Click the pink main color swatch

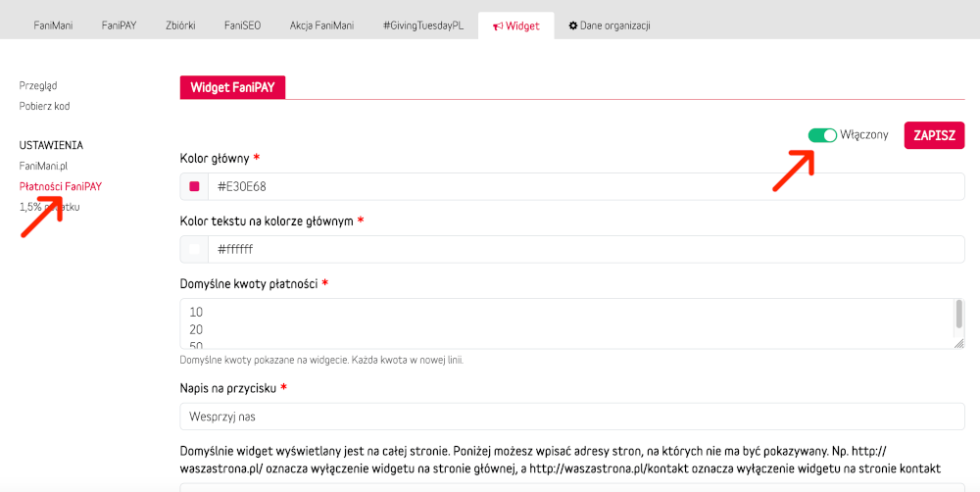pyautogui.click(x=194, y=186)
